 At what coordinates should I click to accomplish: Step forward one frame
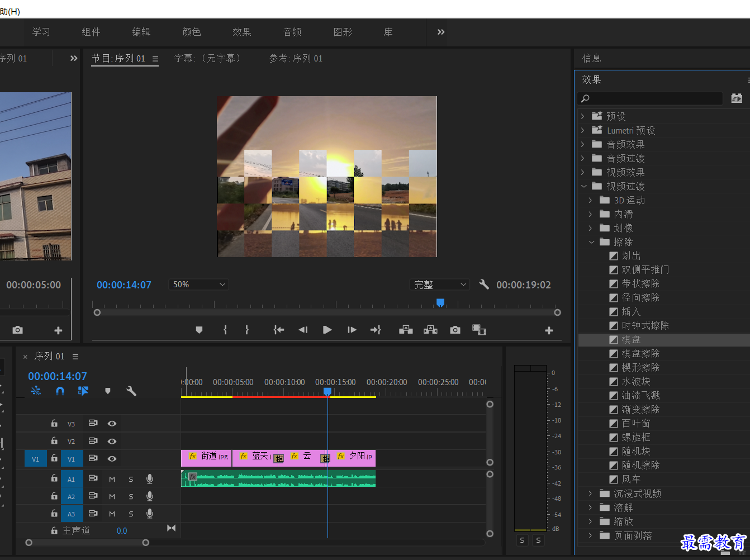(x=352, y=330)
